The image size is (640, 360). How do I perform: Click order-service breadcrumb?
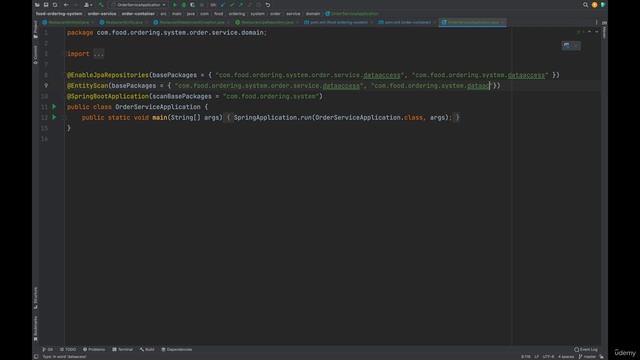tap(102, 13)
